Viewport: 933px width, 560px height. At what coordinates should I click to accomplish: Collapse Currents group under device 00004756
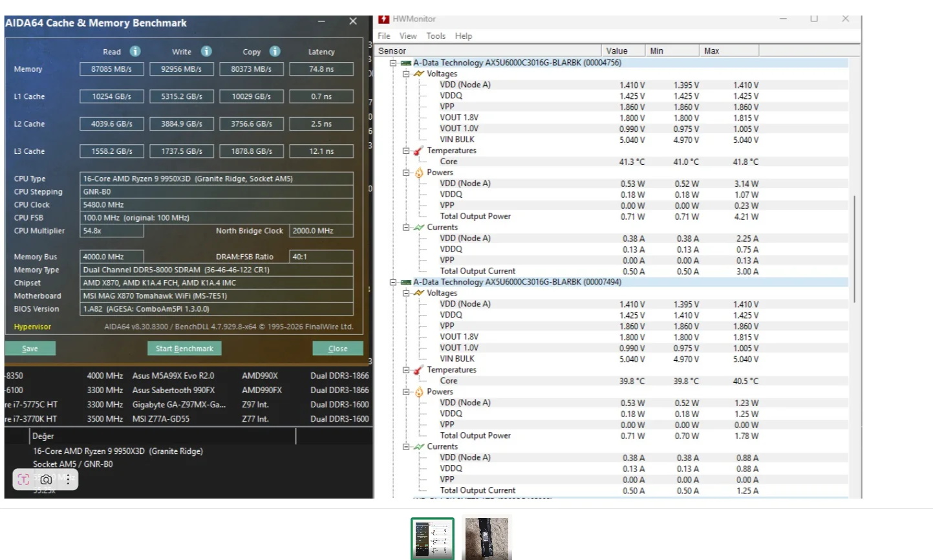(x=406, y=228)
